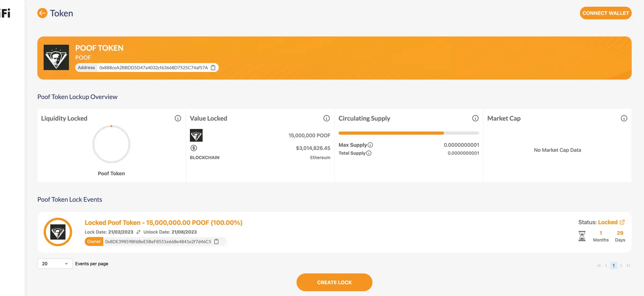Click the POOF logo in the orange header
The image size is (644, 296).
tap(56, 57)
